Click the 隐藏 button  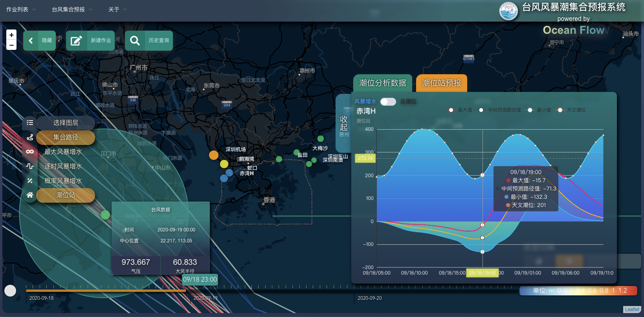(39, 40)
